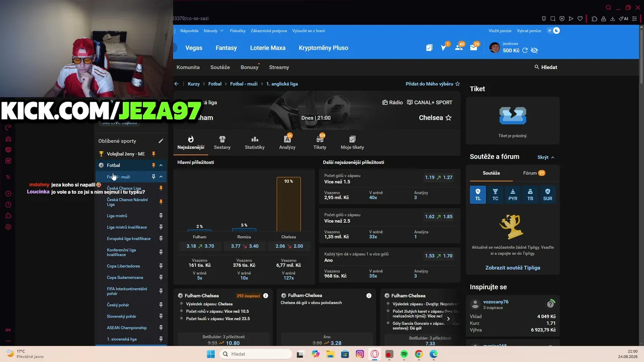Pin the Copa Libertadores league

[x=161, y=266]
